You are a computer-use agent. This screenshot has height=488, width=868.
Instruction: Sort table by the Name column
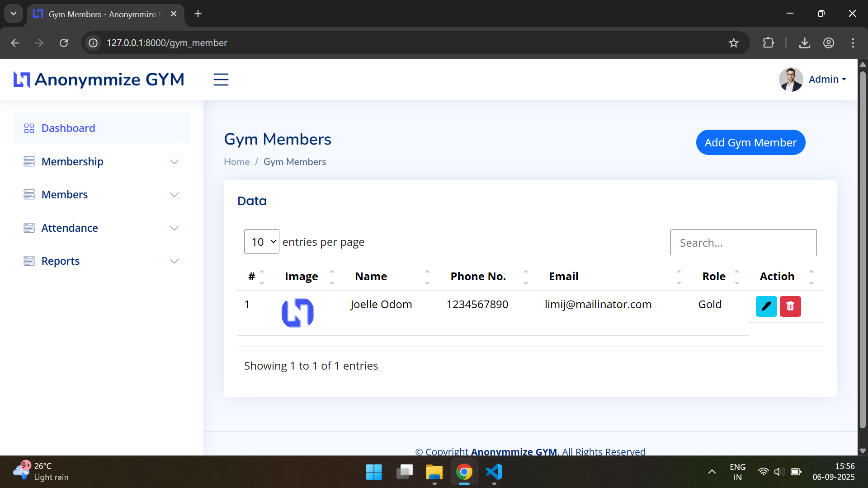392,277
